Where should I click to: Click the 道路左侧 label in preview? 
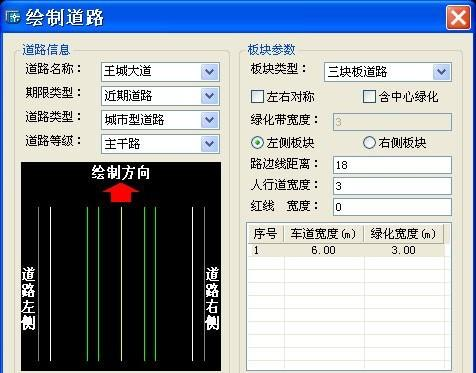click(x=28, y=298)
